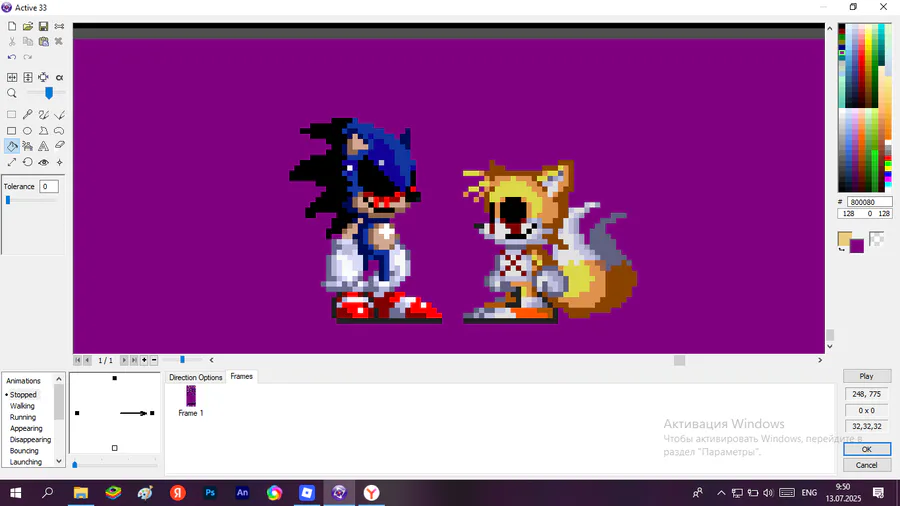Flip the image vertically

click(28, 77)
